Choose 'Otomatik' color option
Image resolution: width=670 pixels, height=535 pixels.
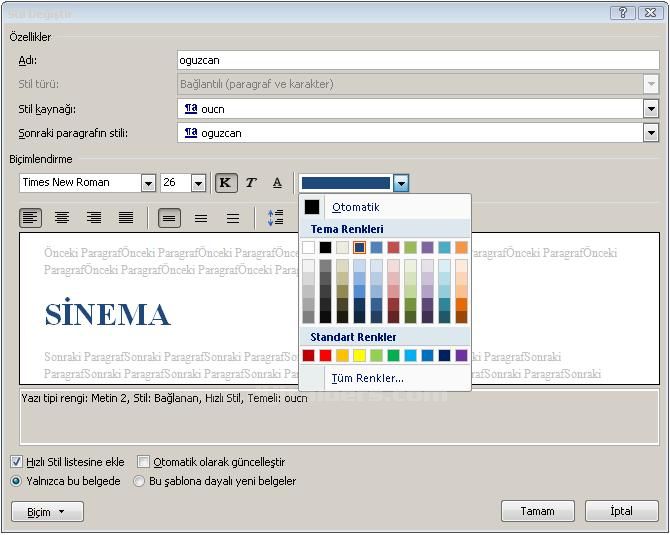point(355,207)
